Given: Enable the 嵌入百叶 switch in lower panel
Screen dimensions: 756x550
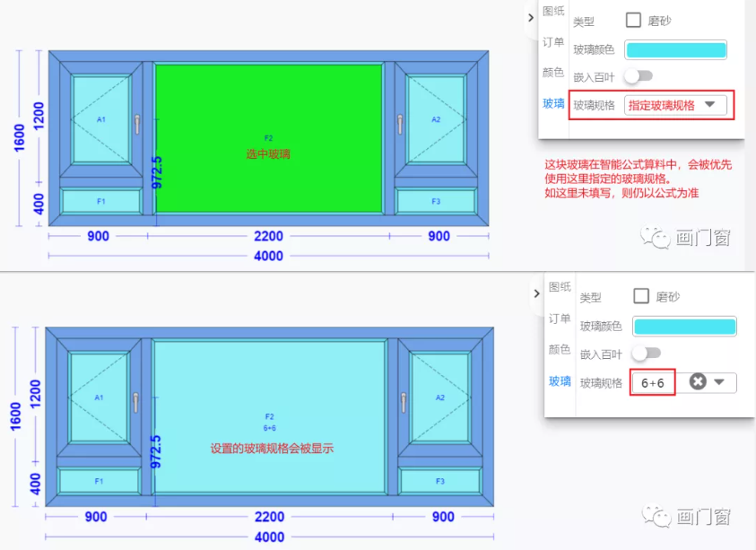Looking at the screenshot, I should (646, 353).
